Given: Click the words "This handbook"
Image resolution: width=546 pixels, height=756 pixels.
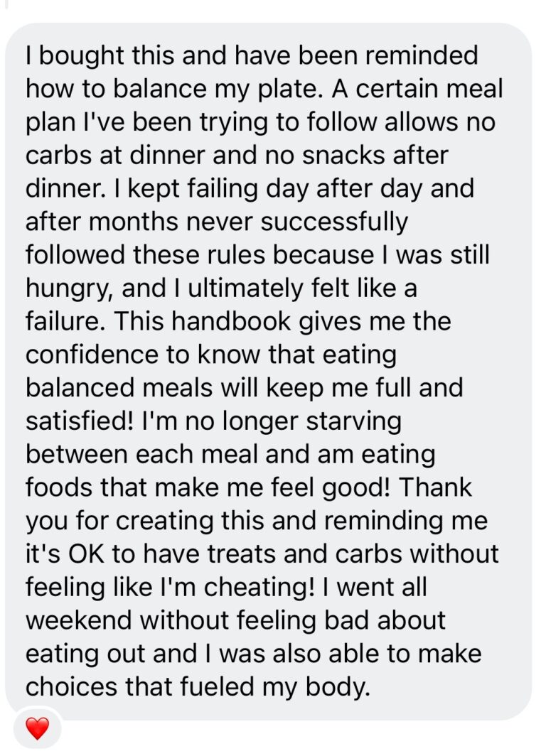Looking at the screenshot, I should pos(203,321).
